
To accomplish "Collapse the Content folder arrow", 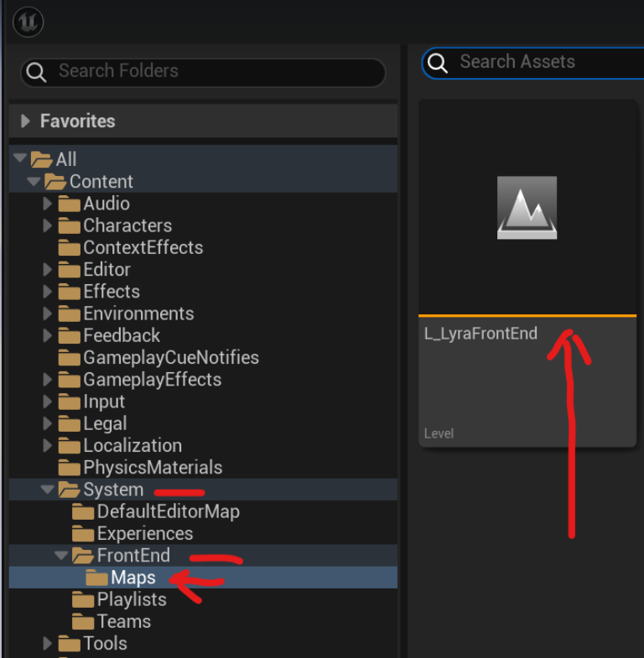I will pyautogui.click(x=34, y=181).
